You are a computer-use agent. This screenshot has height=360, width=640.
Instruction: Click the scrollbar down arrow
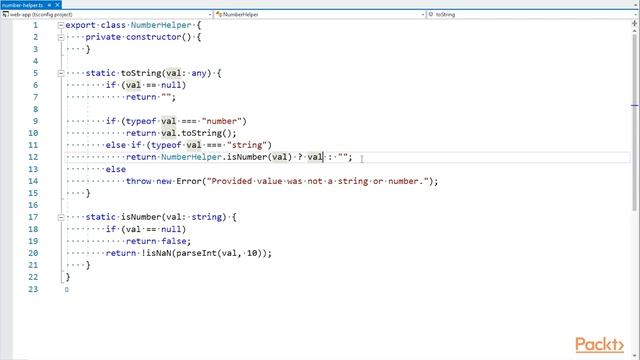(x=635, y=356)
